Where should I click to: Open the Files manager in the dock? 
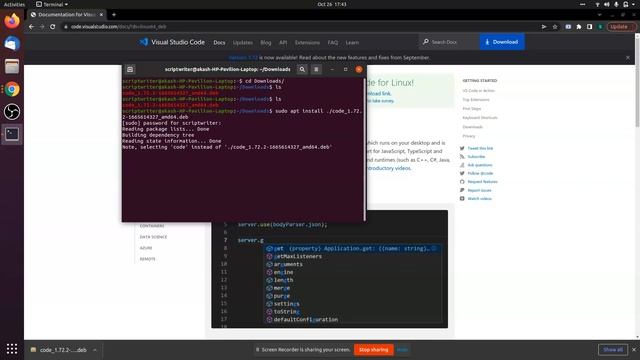pos(12,66)
